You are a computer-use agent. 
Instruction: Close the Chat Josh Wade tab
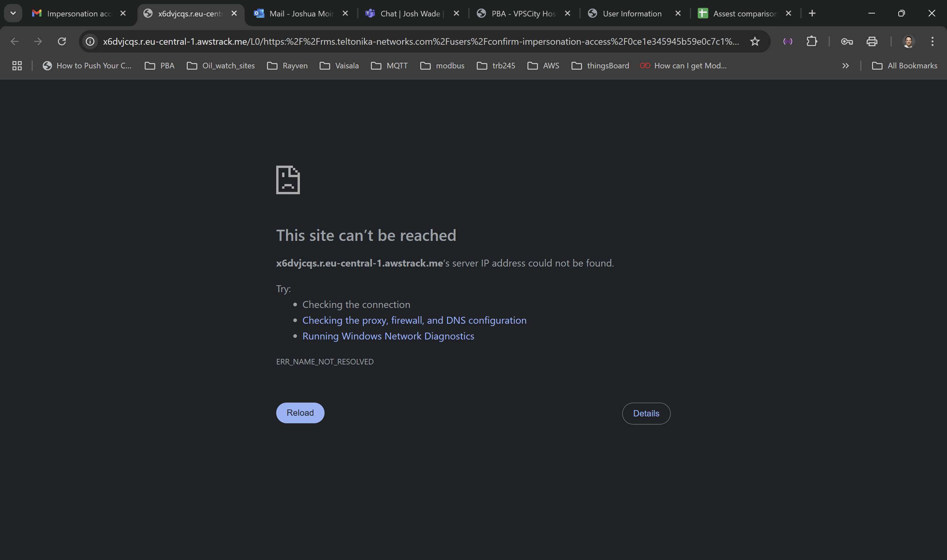tap(456, 13)
